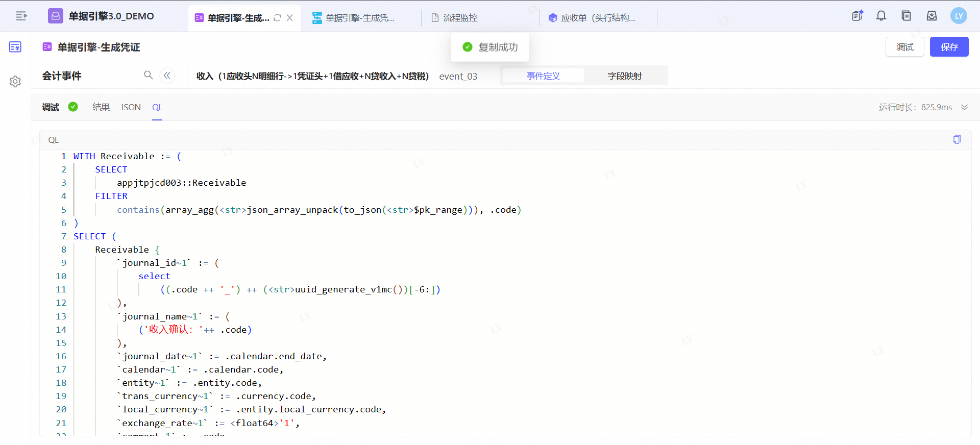The image size is (980, 445).
Task: Click line 11 of the QL code
Action: click(300, 289)
